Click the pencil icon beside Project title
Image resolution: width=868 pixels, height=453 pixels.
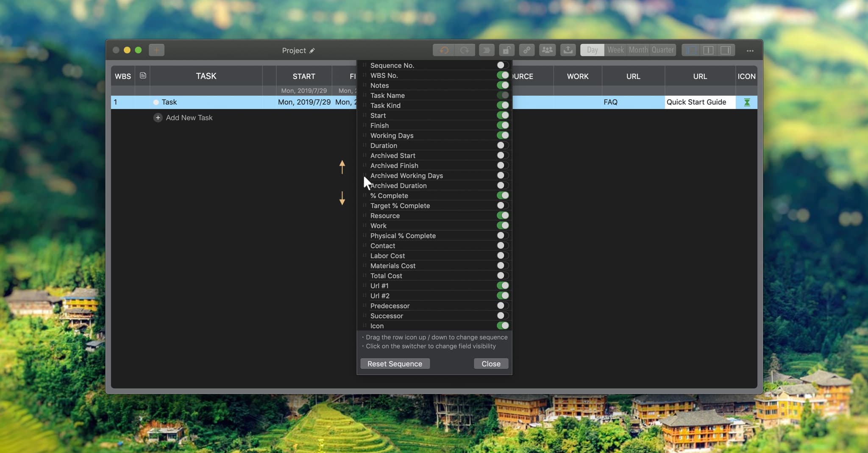tap(312, 50)
